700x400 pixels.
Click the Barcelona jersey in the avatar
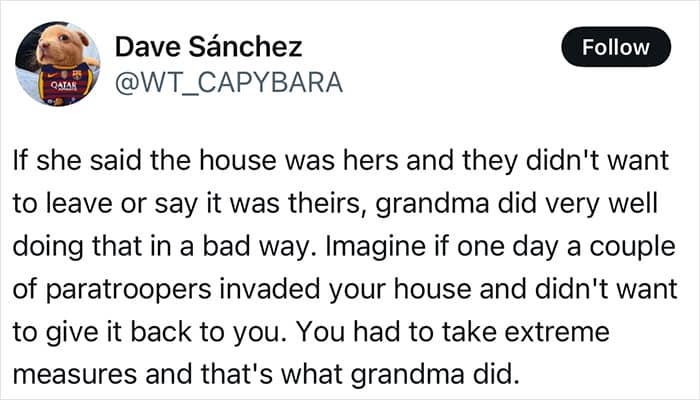pyautogui.click(x=65, y=83)
